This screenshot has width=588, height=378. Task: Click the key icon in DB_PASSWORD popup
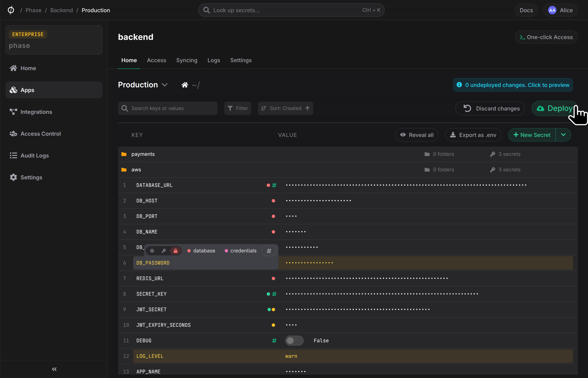coord(164,251)
